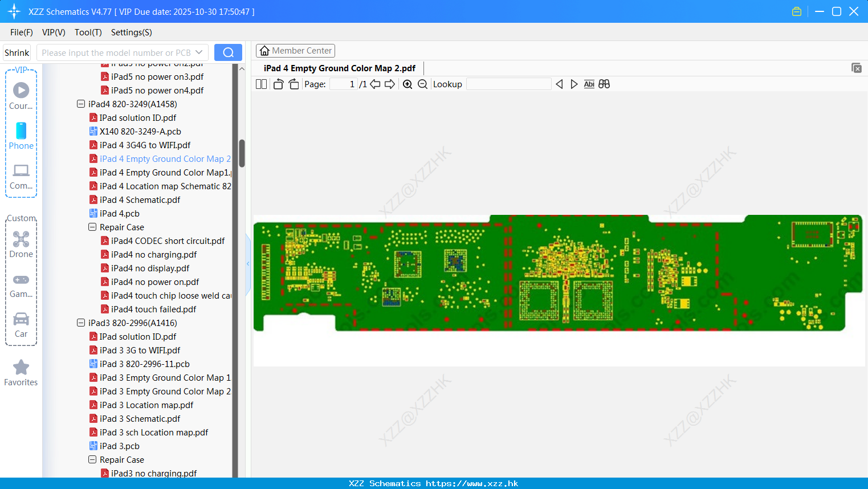Click the detach document window icon
This screenshot has width=868, height=489.
(857, 68)
